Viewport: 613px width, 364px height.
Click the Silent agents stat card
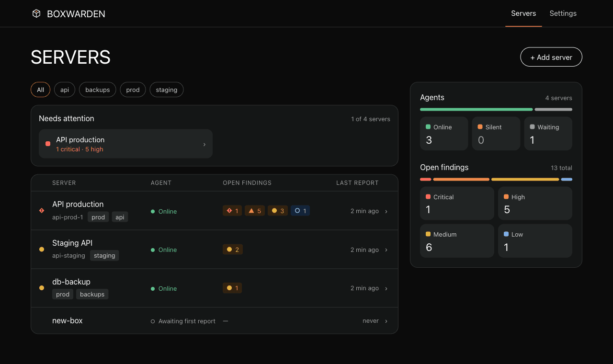pyautogui.click(x=496, y=134)
